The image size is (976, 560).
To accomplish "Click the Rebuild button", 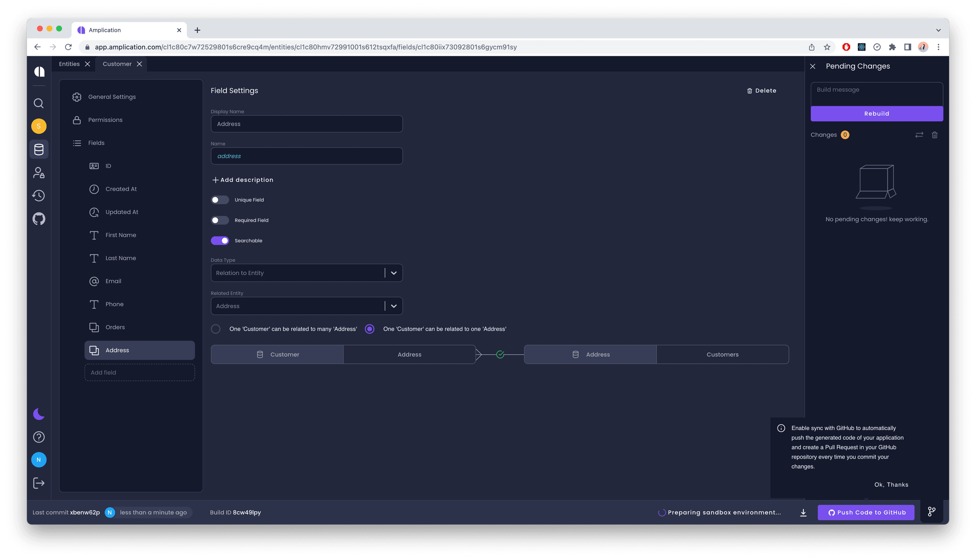I will point(877,114).
